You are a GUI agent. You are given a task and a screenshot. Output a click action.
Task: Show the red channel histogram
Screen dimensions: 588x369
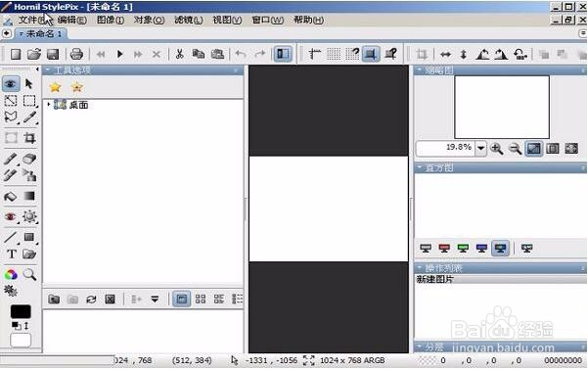click(x=444, y=249)
